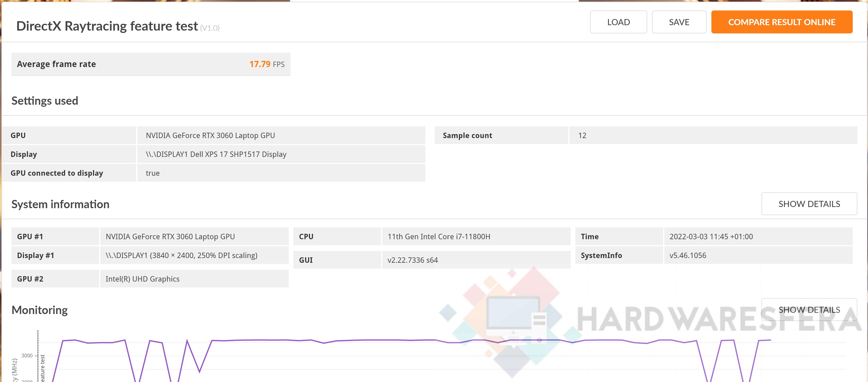
Task: Click the System information heading
Action: click(60, 204)
